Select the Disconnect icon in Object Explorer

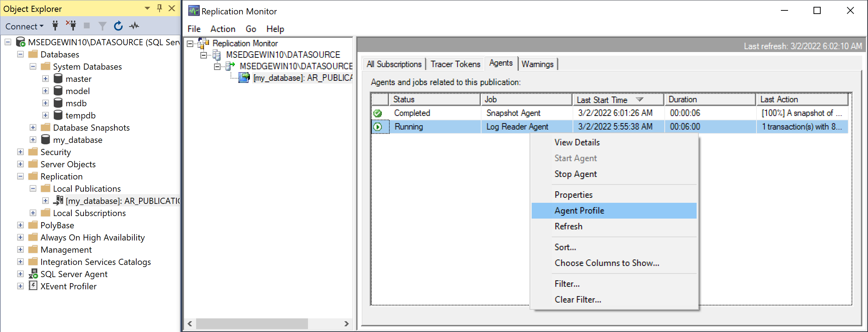(x=72, y=25)
